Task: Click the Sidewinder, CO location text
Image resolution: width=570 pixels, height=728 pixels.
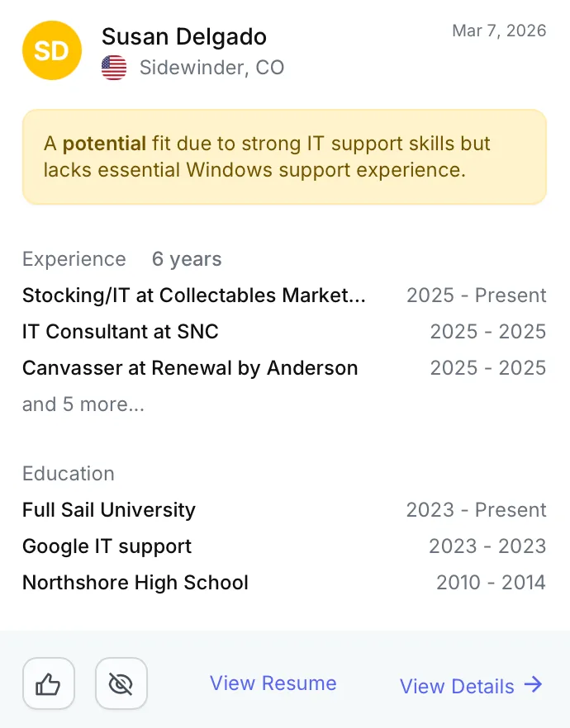Action: pyautogui.click(x=211, y=68)
